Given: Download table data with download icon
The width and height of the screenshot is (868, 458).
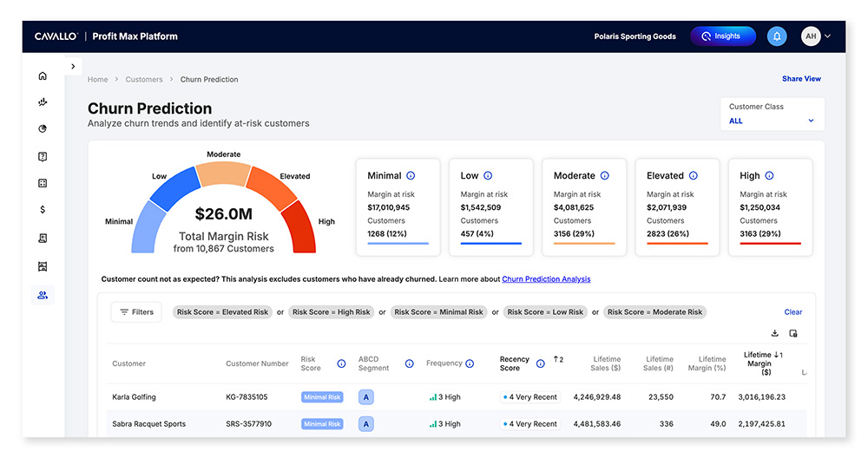Looking at the screenshot, I should pos(774,333).
